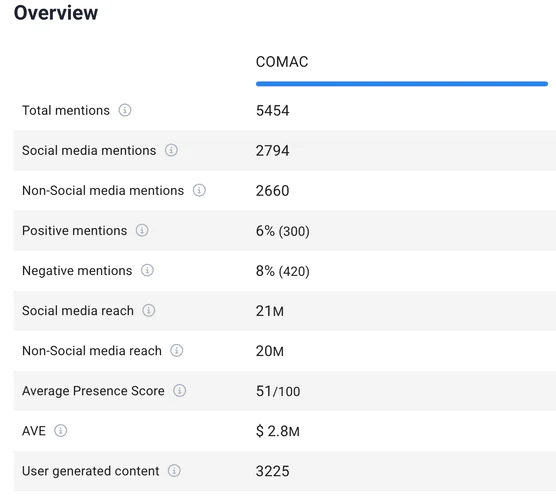The width and height of the screenshot is (556, 500).
Task: Select the $ 2.8M value
Action: [278, 431]
